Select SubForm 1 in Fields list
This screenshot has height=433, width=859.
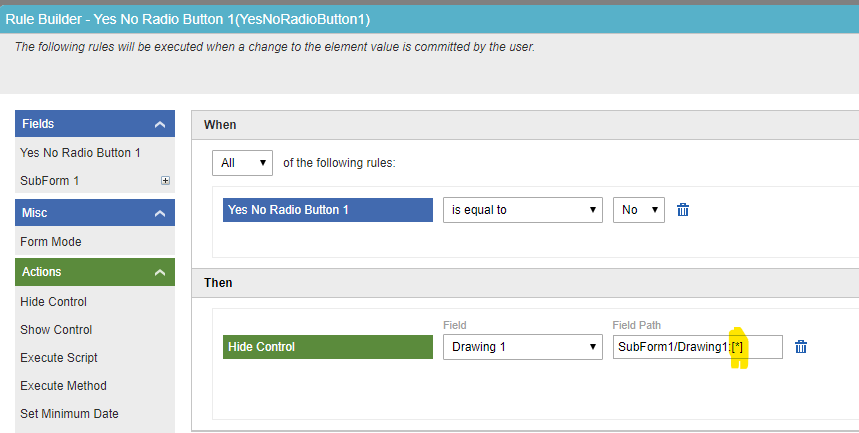(x=50, y=181)
